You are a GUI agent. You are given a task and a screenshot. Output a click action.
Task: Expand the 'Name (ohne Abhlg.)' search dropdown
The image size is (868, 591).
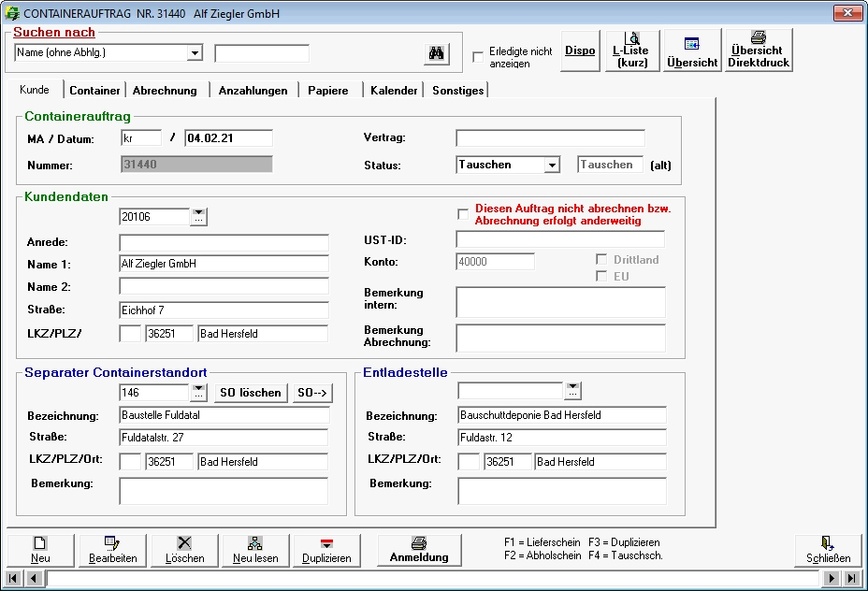(195, 53)
